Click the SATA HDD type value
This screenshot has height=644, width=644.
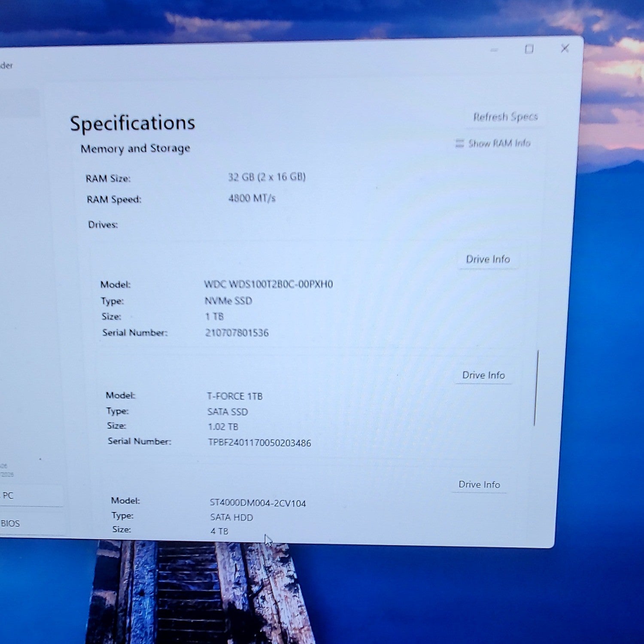tap(231, 517)
